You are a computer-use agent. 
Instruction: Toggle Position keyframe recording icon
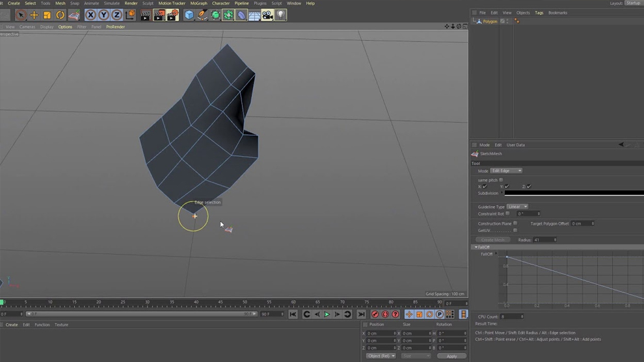tap(409, 315)
